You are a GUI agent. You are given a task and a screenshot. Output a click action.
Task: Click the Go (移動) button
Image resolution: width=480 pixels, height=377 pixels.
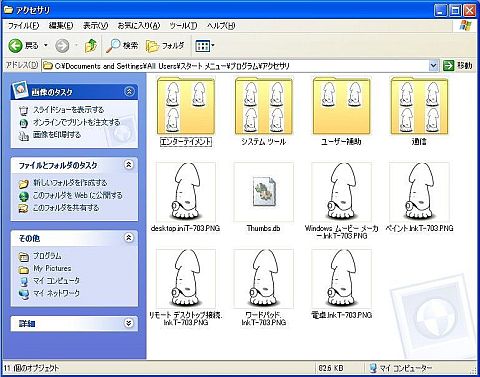point(458,66)
